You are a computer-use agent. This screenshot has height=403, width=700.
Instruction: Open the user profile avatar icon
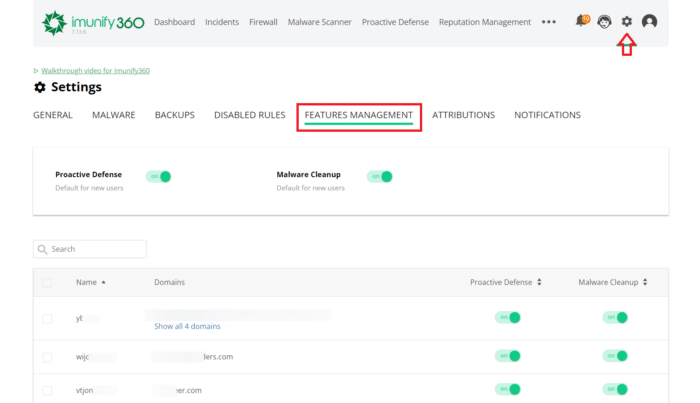point(650,22)
